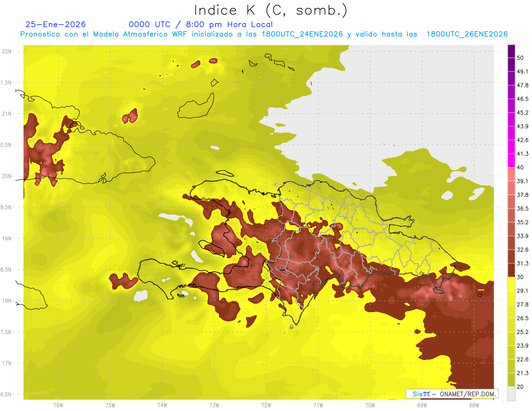This screenshot has height=411, width=532.
Task: Click the colorbar value "21.3"
Action: [523, 373]
